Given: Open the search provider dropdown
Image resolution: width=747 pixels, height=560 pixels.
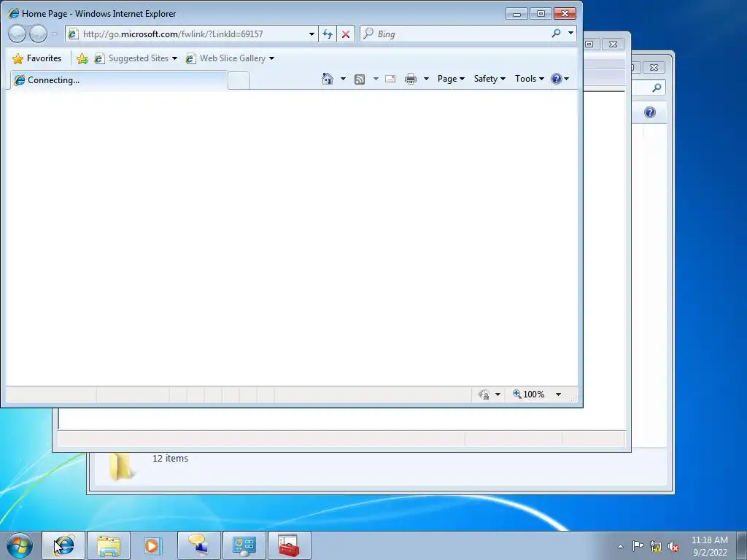Looking at the screenshot, I should click(570, 34).
